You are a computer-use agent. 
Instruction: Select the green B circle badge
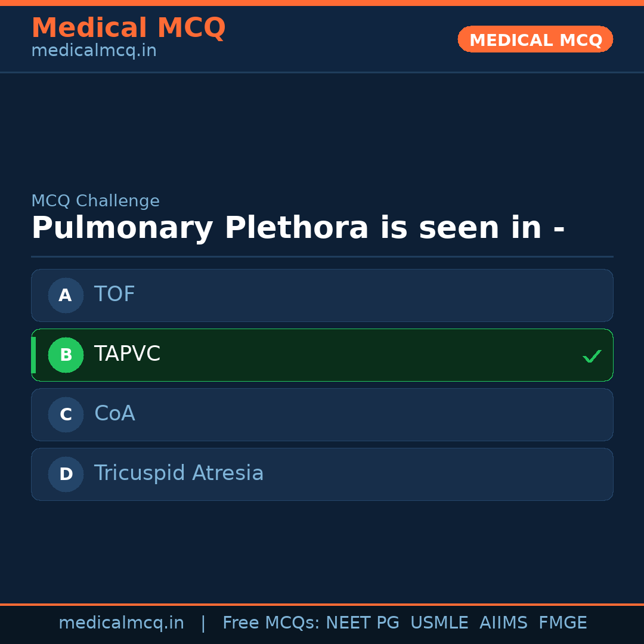pos(66,355)
